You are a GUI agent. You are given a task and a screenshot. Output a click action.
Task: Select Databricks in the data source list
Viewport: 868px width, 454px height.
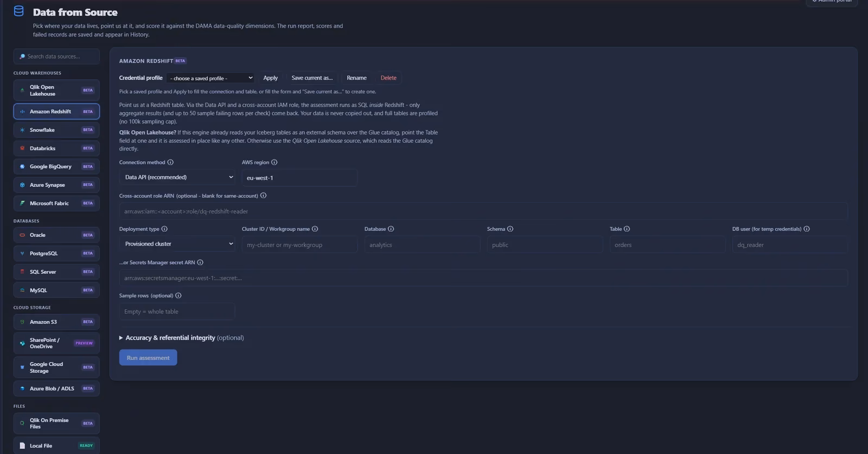56,148
